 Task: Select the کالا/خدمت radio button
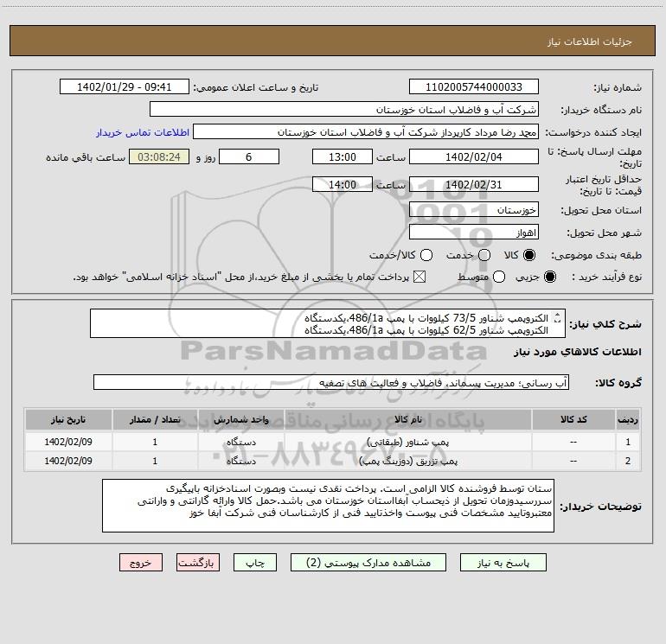[426, 255]
